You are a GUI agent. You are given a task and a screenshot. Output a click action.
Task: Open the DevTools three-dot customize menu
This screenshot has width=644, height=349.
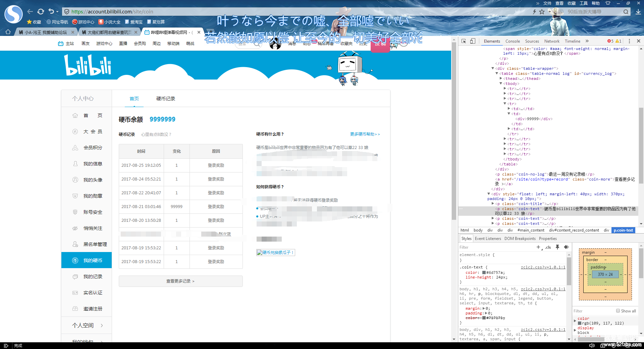click(629, 41)
